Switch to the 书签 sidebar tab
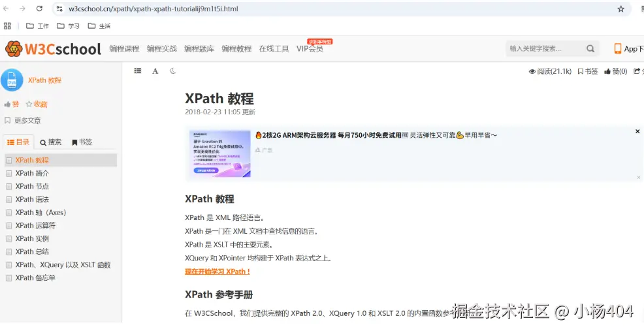 pos(82,142)
